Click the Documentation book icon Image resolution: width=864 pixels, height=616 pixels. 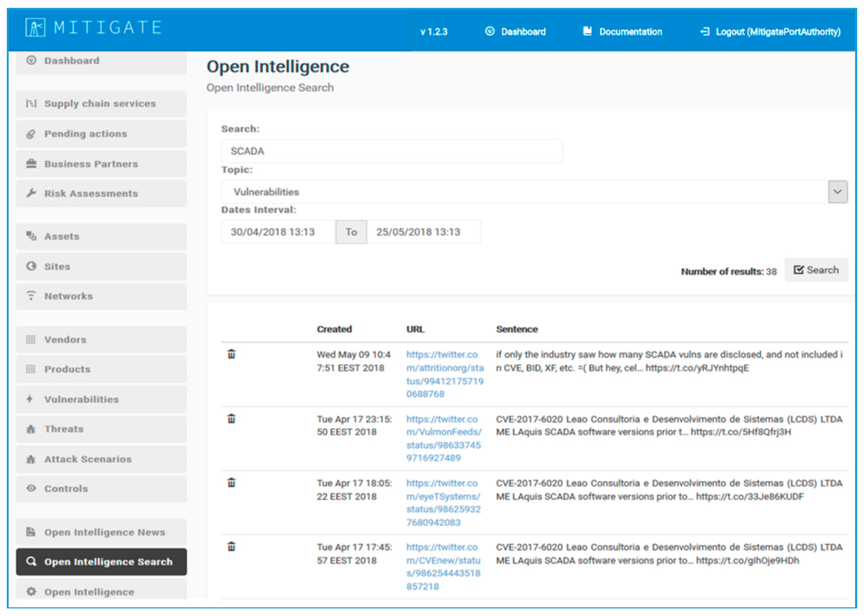(587, 31)
